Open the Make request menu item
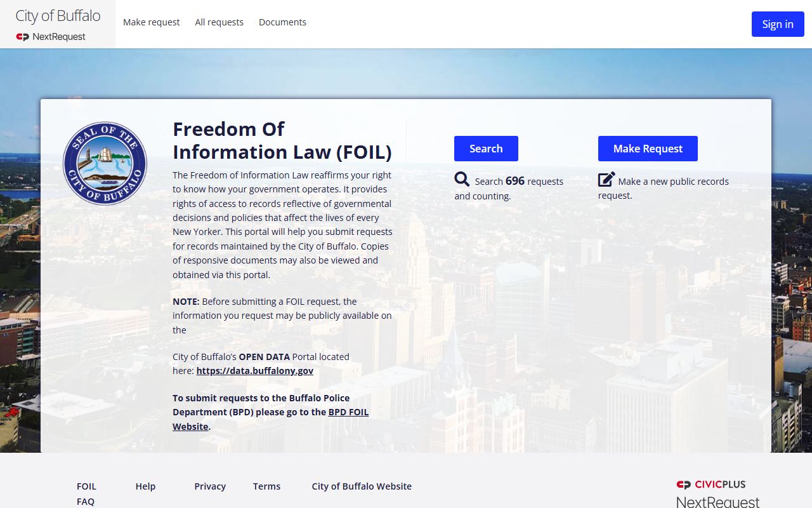Screen dimensions: 812x508 point(152,22)
